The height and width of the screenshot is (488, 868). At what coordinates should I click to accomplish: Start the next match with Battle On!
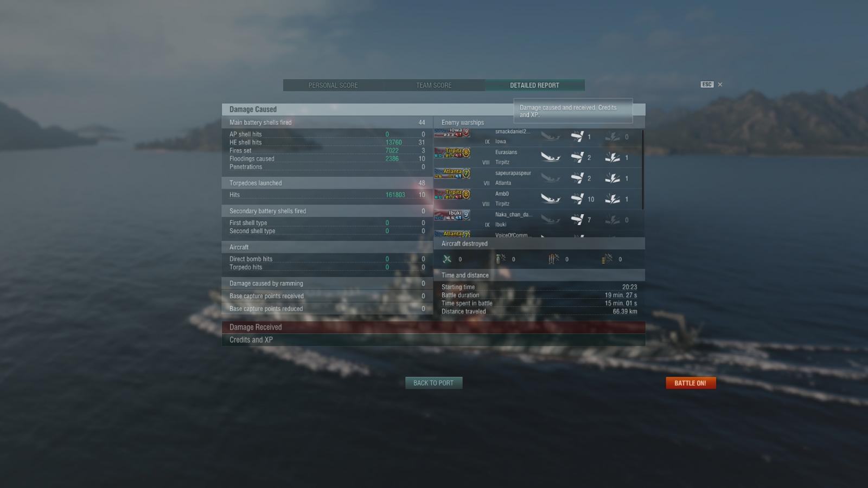pos(691,383)
